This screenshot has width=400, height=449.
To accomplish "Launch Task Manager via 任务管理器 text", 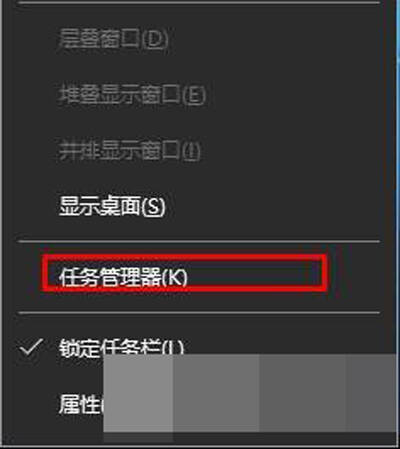I will (110, 277).
